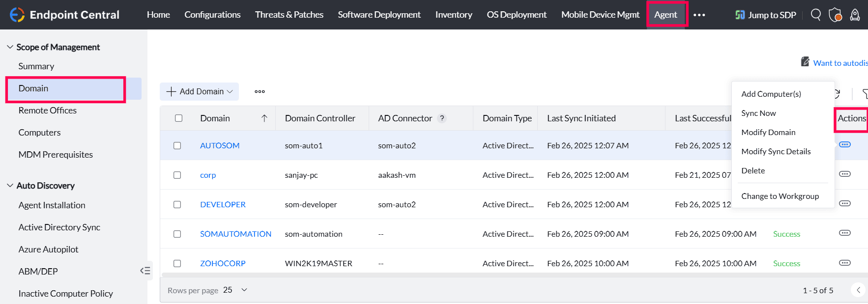The width and height of the screenshot is (868, 304).
Task: Select the DEVELOPER domain checkbox
Action: pos(177,204)
